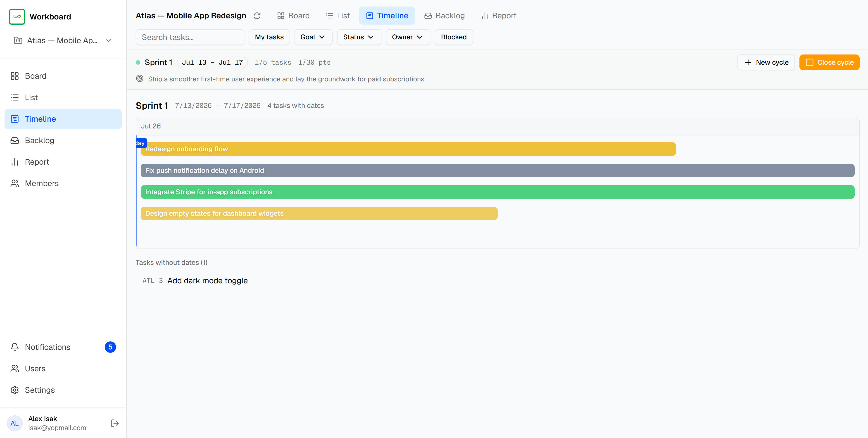Open Users in the sidebar
This screenshot has width=868, height=438.
pyautogui.click(x=63, y=369)
